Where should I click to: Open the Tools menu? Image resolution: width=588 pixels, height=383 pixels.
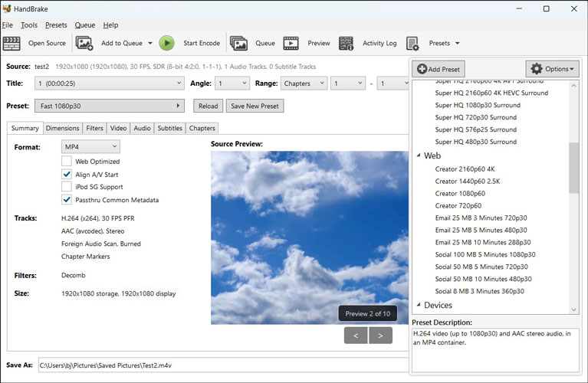(x=29, y=25)
